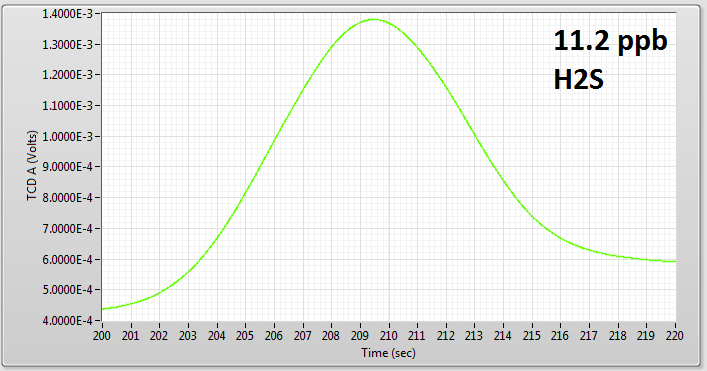Click the 205 tick label on time axis
Image resolution: width=707 pixels, height=371 pixels.
pyautogui.click(x=245, y=336)
